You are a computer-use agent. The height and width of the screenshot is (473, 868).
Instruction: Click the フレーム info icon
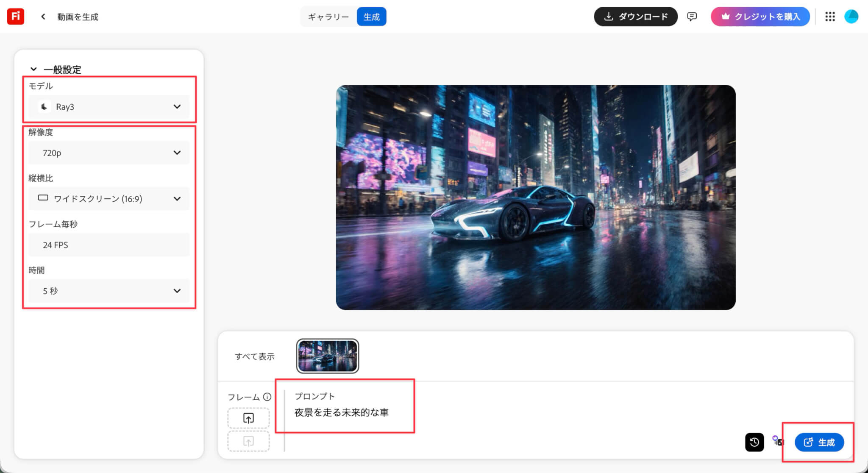[x=267, y=397]
